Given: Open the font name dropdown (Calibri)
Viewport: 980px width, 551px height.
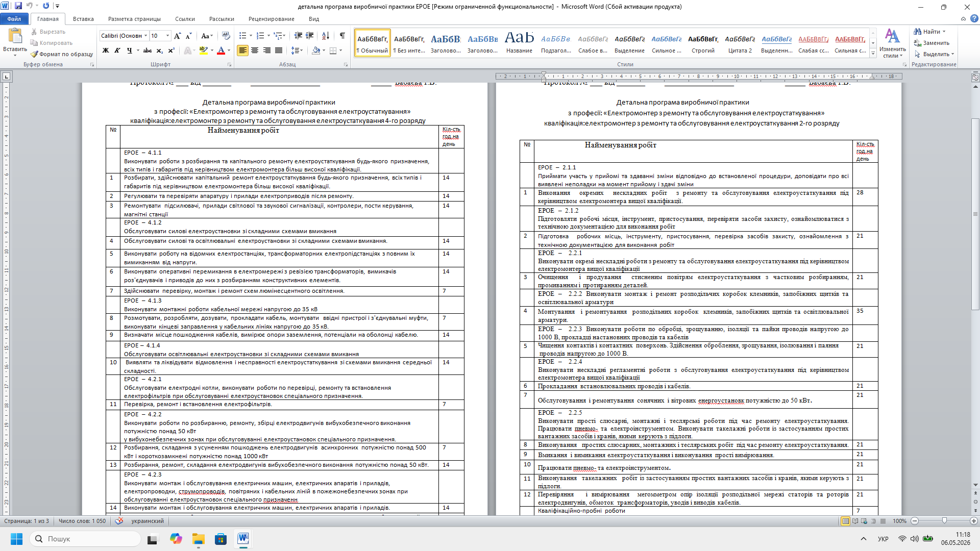Looking at the screenshot, I should pos(145,36).
